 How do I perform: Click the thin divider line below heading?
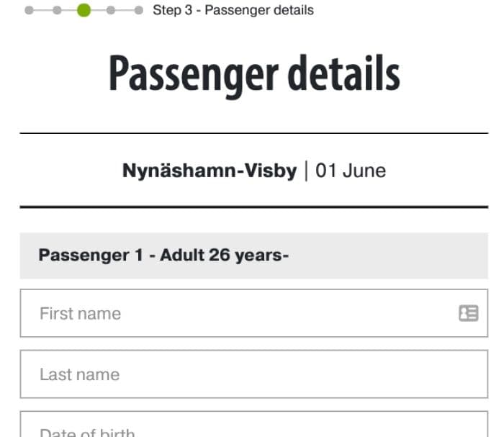253,133
